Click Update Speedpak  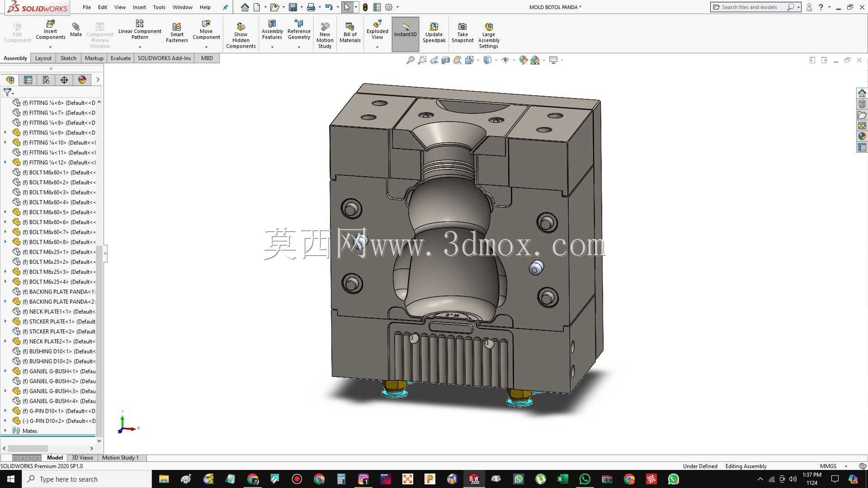click(x=434, y=33)
